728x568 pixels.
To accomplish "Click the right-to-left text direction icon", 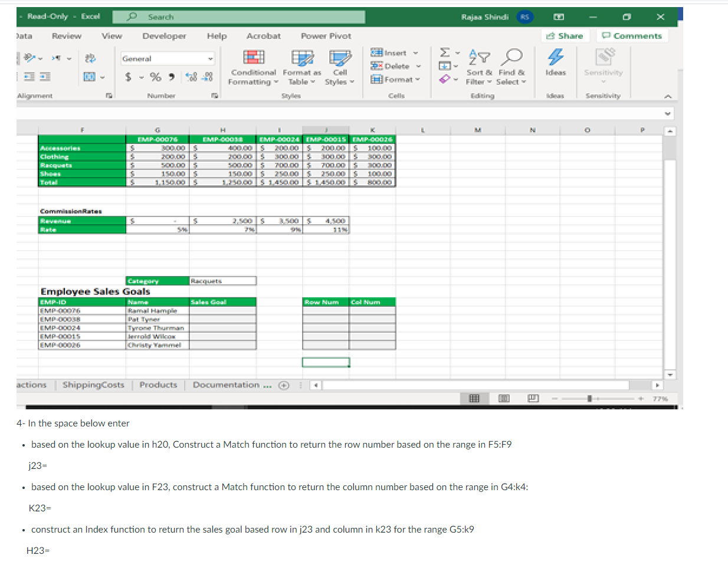I will (57, 58).
